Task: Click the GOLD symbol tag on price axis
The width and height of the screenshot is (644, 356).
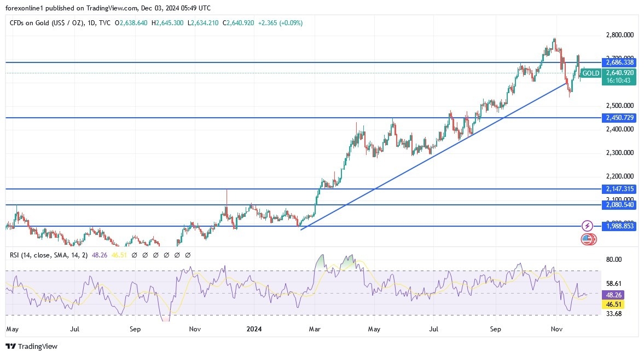Action: coord(591,73)
